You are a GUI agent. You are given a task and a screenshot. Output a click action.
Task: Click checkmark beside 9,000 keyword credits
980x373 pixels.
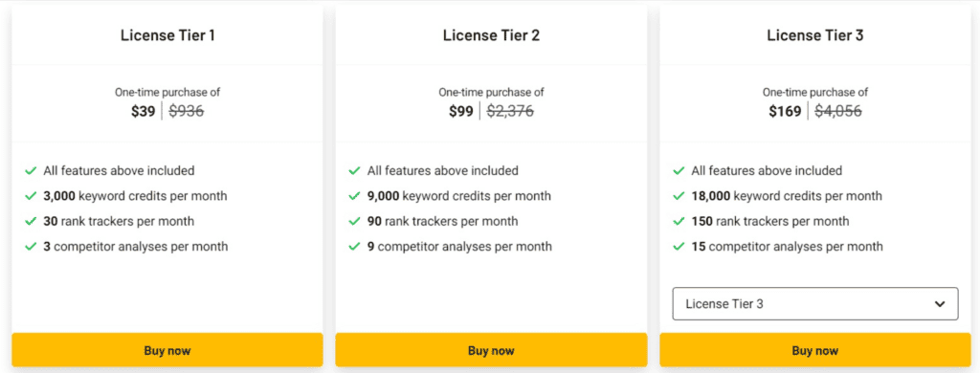click(354, 196)
